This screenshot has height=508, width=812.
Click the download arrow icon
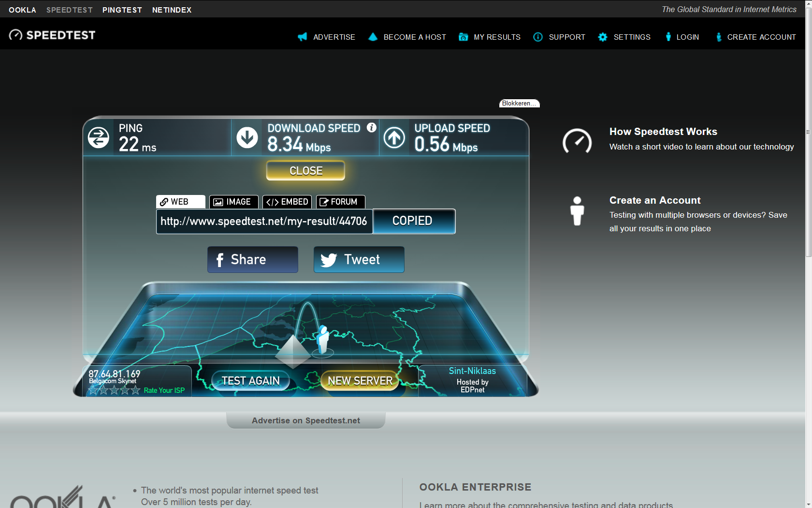[x=247, y=138]
